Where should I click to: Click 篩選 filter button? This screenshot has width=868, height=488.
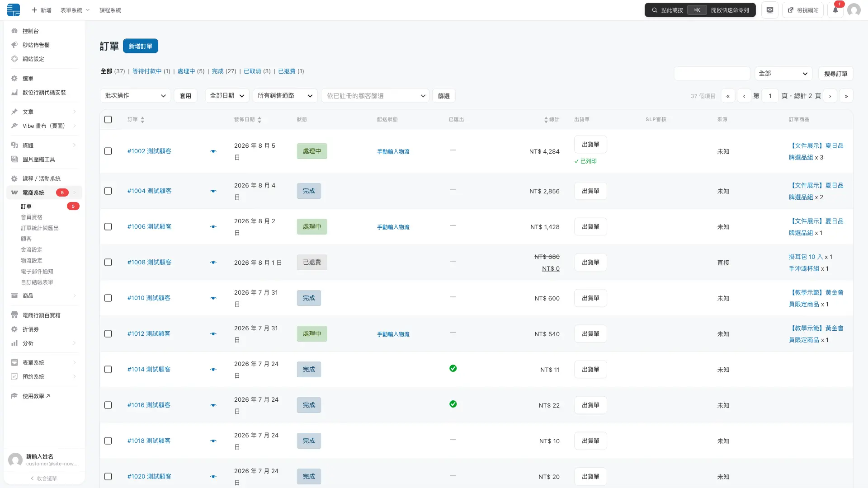coord(444,96)
